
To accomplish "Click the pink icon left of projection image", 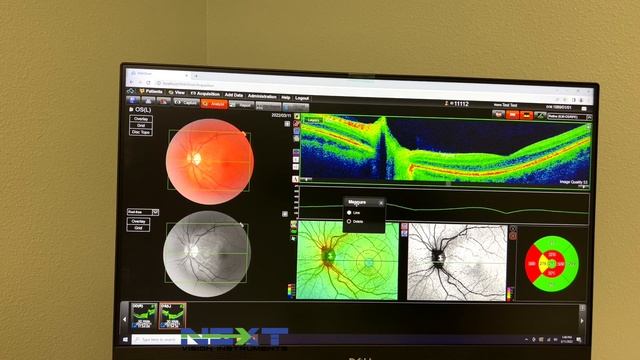I will [404, 226].
